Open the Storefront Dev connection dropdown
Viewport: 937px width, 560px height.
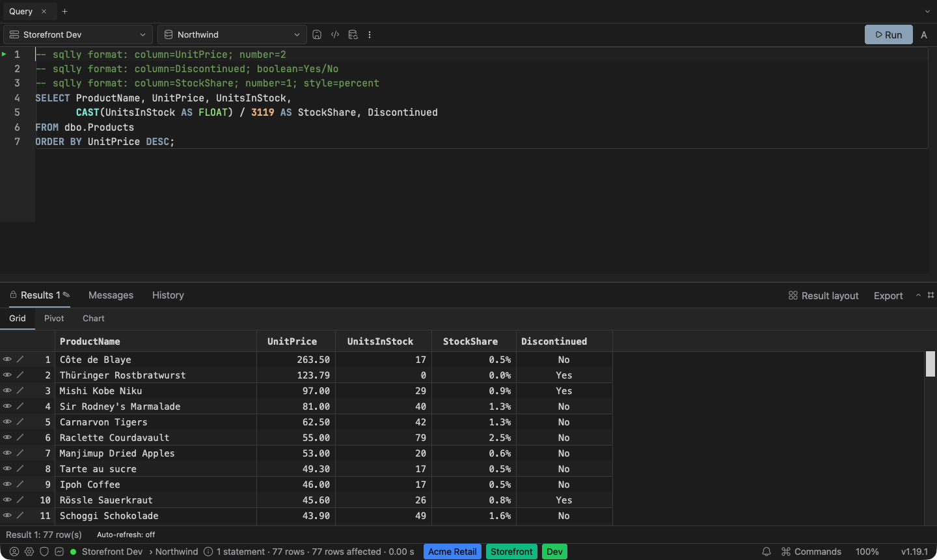[x=78, y=34]
